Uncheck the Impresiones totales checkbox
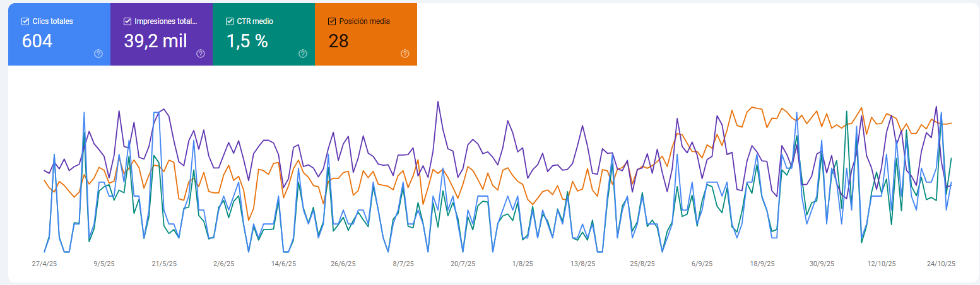The height and width of the screenshot is (285, 980). tap(127, 21)
